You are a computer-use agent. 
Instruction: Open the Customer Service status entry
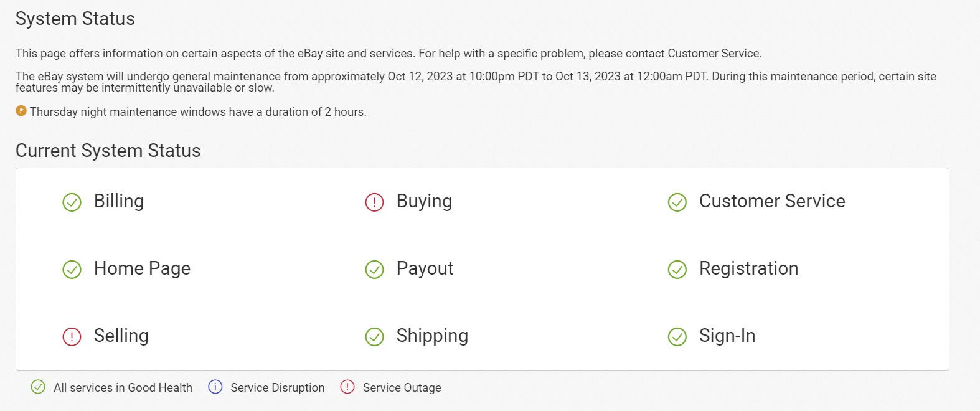pyautogui.click(x=772, y=201)
